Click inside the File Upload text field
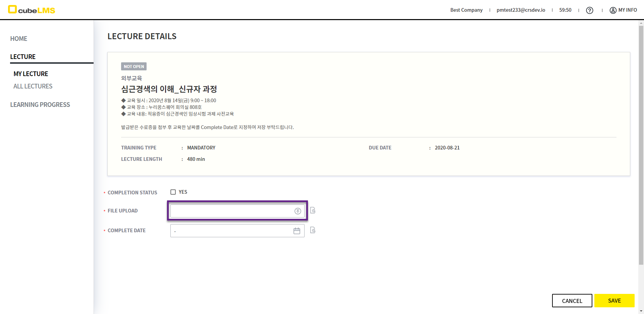Viewport: 644px width, 314px height. tap(231, 211)
